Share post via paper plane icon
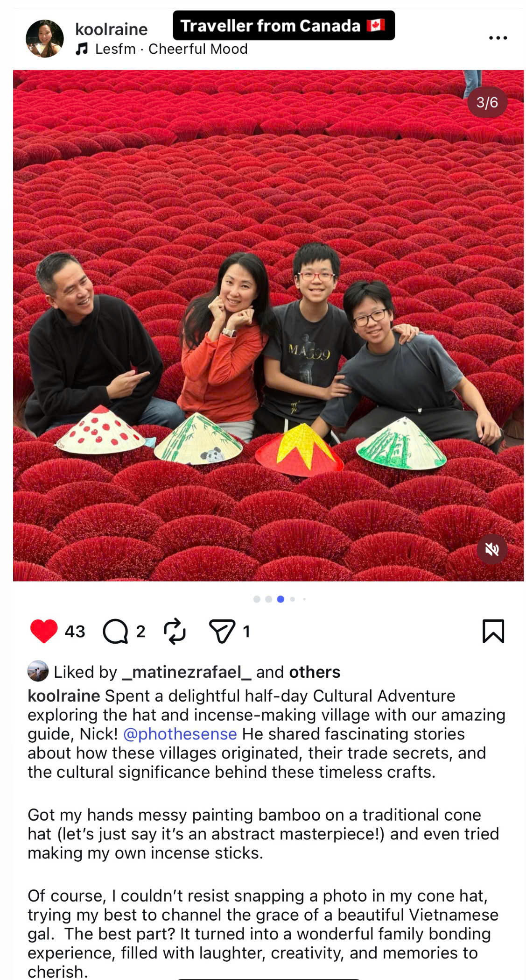Screen dimensions: 526x980 (x=222, y=632)
